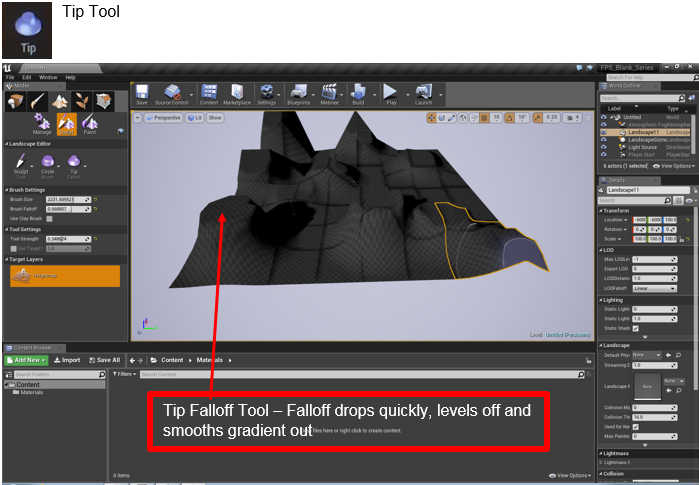This screenshot has height=485, width=699.
Task: Toggle rotation snapping in the viewport
Action: [509, 118]
